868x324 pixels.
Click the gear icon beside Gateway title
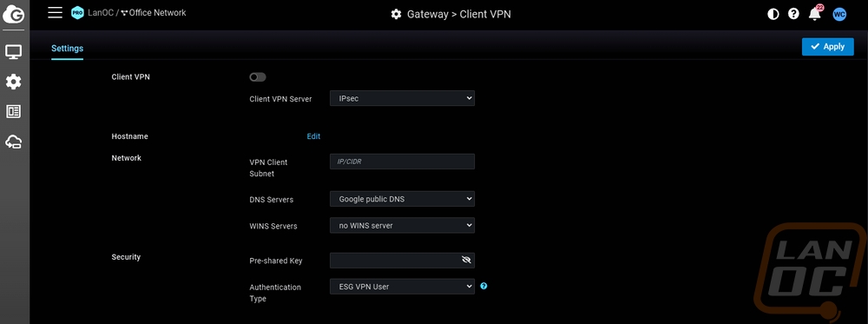click(396, 15)
